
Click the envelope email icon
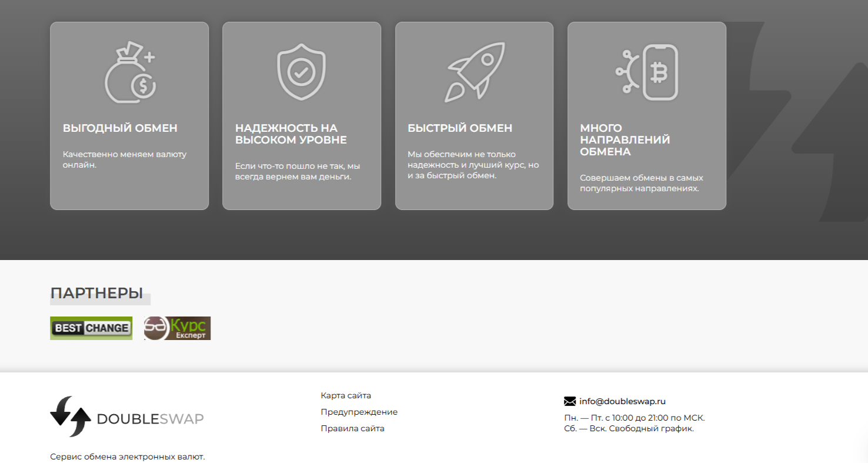[569, 402]
